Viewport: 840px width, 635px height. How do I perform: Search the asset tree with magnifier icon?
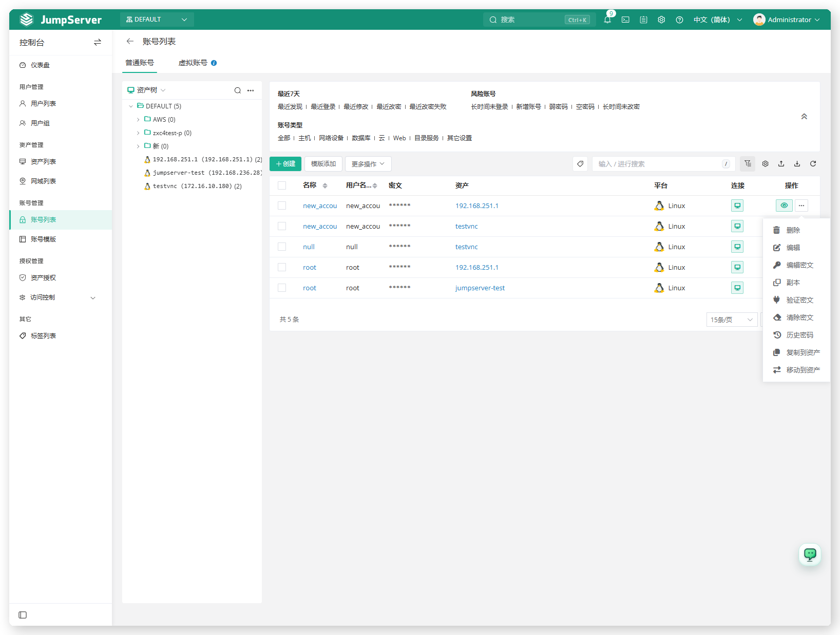(x=238, y=90)
